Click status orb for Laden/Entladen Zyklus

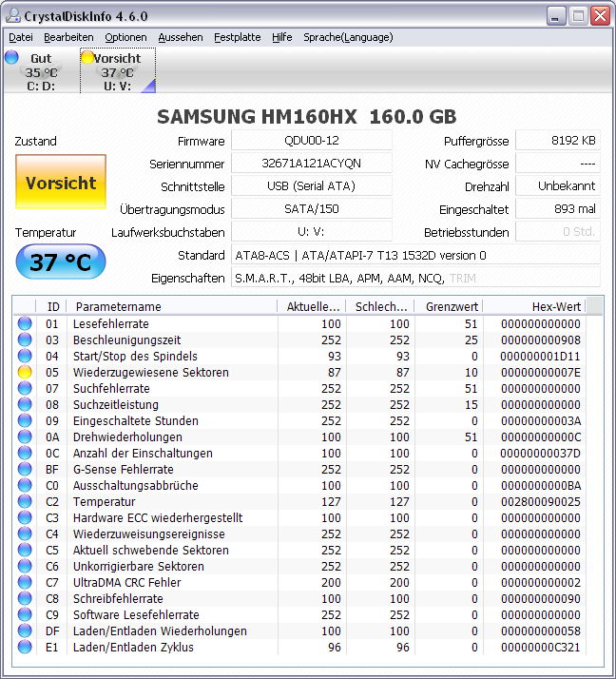[25, 647]
